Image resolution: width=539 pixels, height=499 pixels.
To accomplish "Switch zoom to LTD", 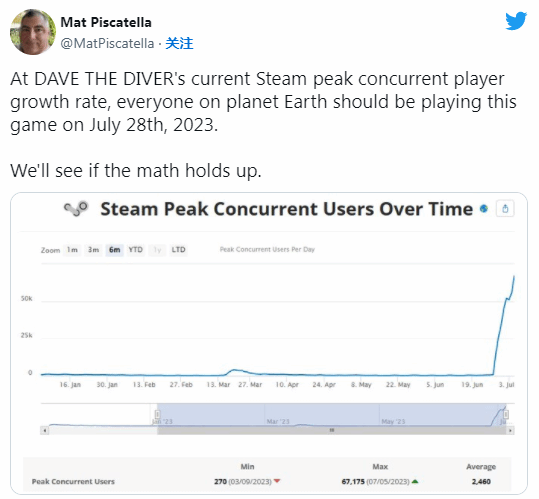I will pyautogui.click(x=178, y=250).
